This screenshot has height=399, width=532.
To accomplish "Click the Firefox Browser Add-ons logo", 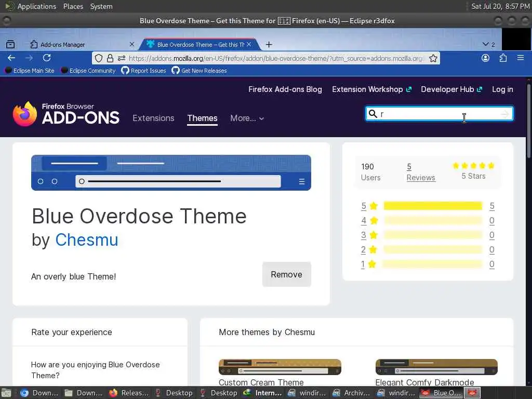I will click(66, 114).
